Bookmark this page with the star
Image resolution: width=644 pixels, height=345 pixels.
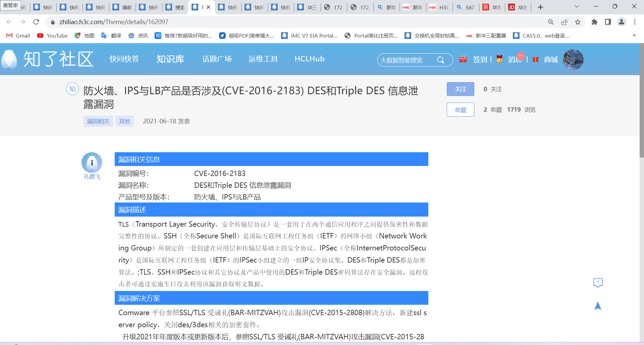pyautogui.click(x=578, y=22)
